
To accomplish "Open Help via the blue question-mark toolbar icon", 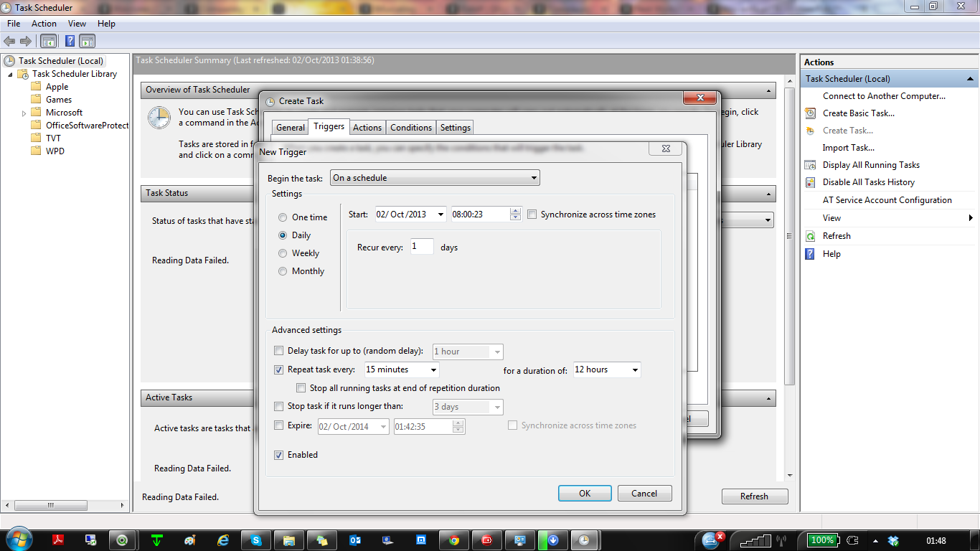I will pyautogui.click(x=70, y=42).
